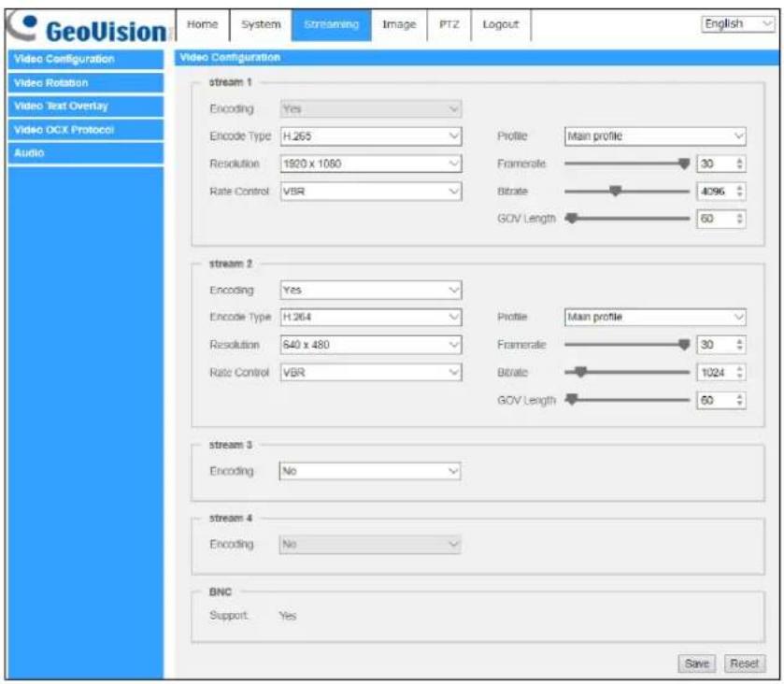Image resolution: width=784 pixels, height=684 pixels.
Task: Open stream 1 Encoding dropdown
Action: tap(370, 109)
